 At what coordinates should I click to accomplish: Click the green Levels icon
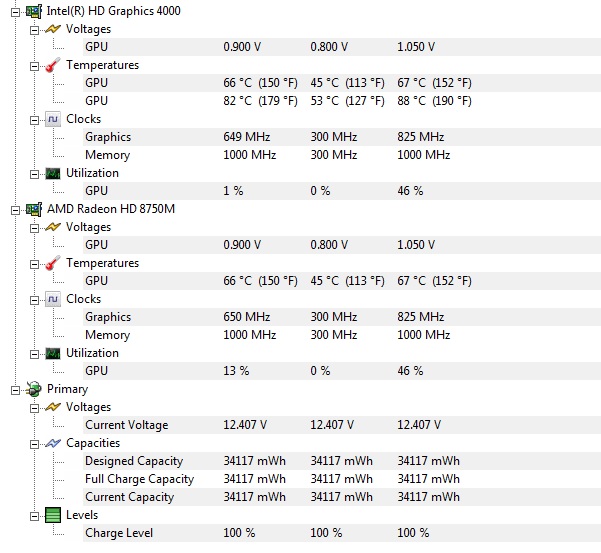pos(52,515)
